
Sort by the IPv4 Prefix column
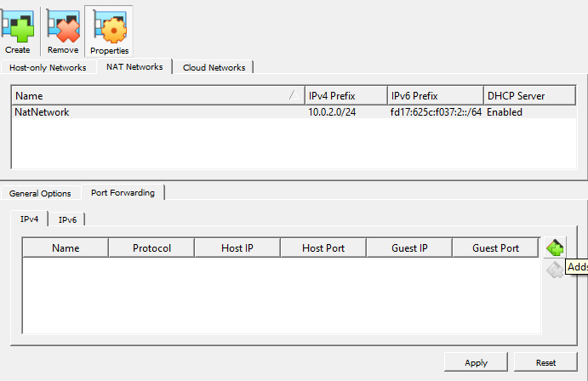[x=345, y=96]
